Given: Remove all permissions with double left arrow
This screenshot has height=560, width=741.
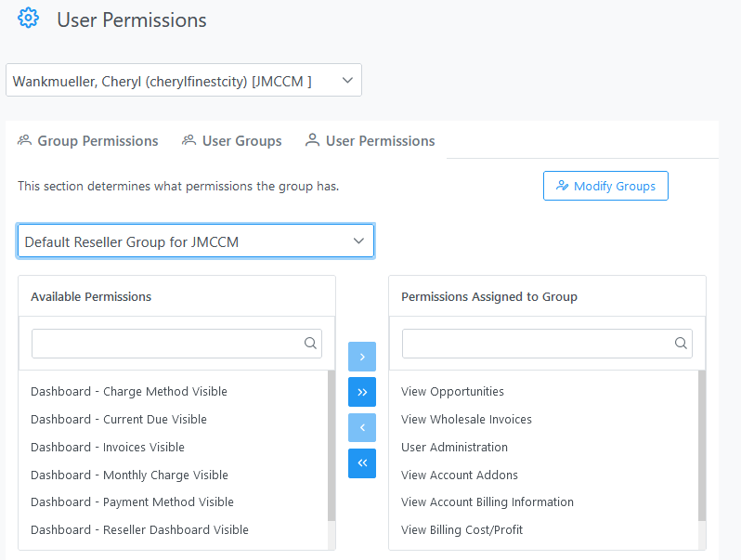Looking at the screenshot, I should click(x=362, y=463).
